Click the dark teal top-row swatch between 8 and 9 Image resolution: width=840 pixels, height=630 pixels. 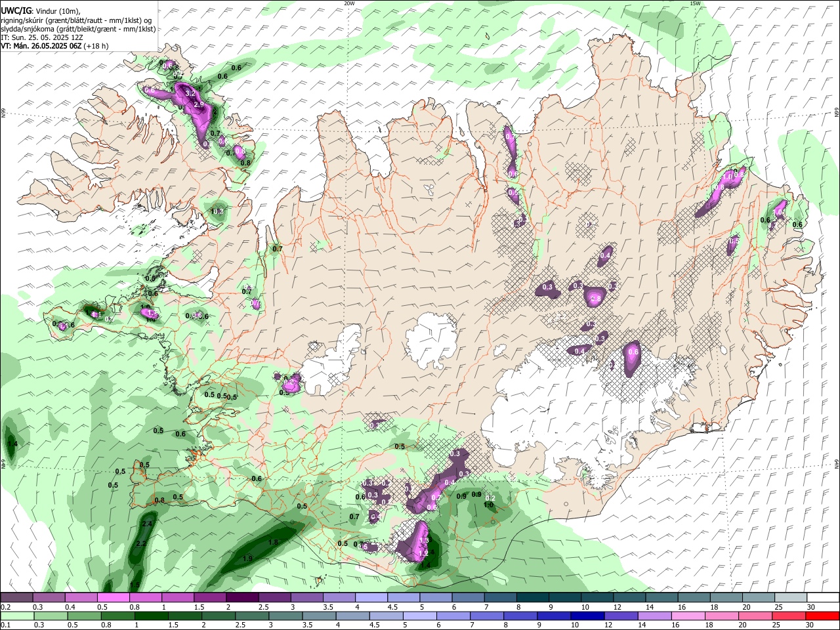pyautogui.click(x=532, y=598)
